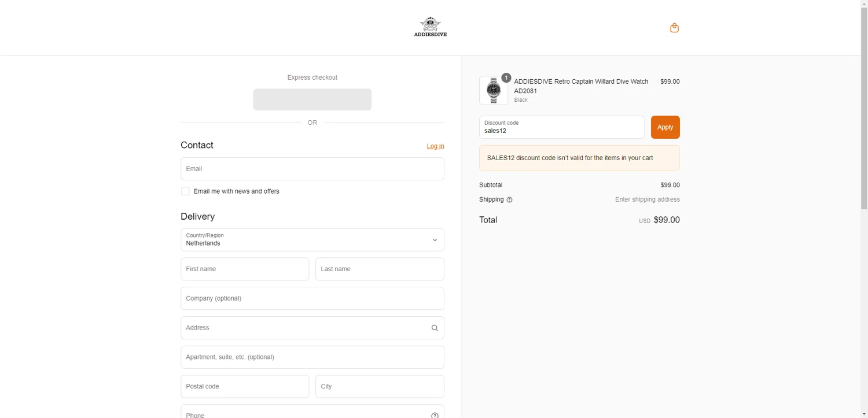Focus the First name field
Viewport: 868px width, 418px height.
click(x=245, y=269)
